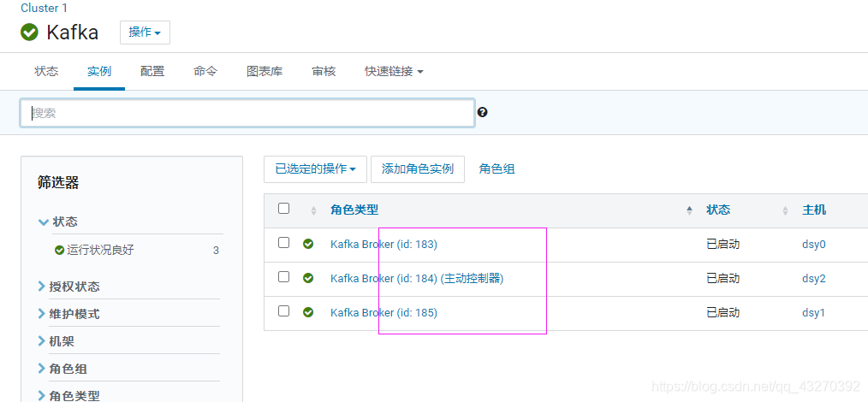Viewport: 868px width, 402px height.
Task: Click the 运行状况良好 filter entry
Action: click(100, 250)
